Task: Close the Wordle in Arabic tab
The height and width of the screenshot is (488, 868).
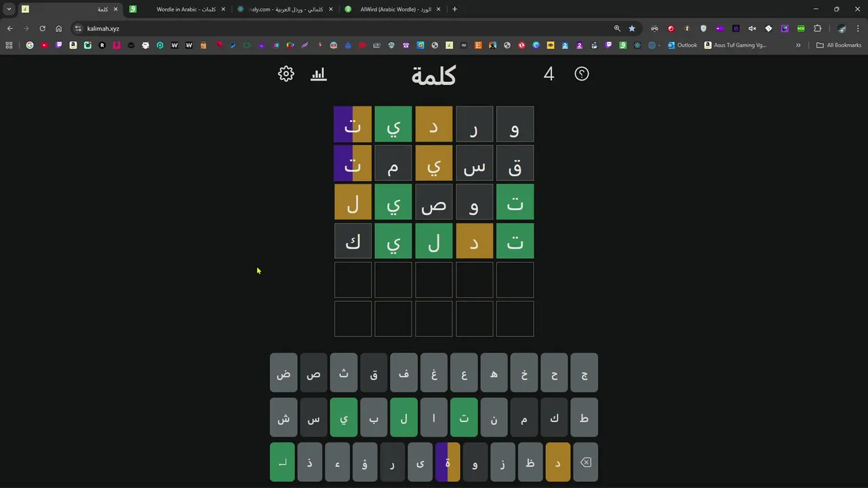Action: pos(223,9)
